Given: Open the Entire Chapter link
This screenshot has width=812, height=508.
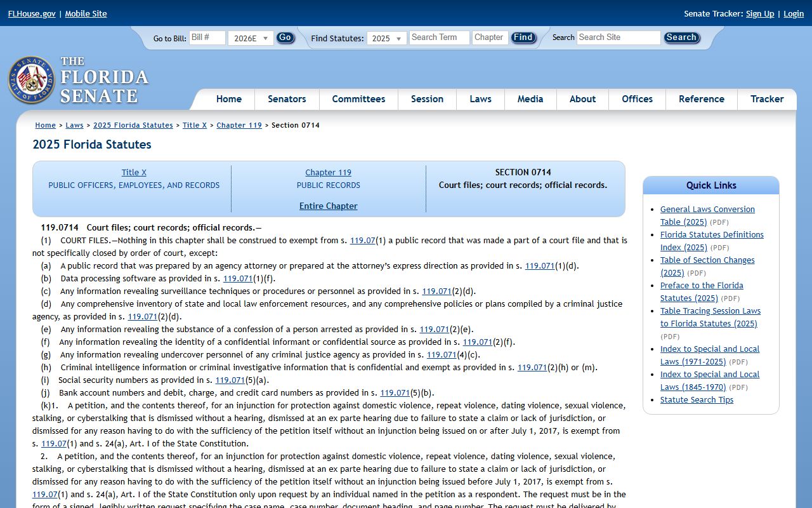Looking at the screenshot, I should (x=328, y=206).
